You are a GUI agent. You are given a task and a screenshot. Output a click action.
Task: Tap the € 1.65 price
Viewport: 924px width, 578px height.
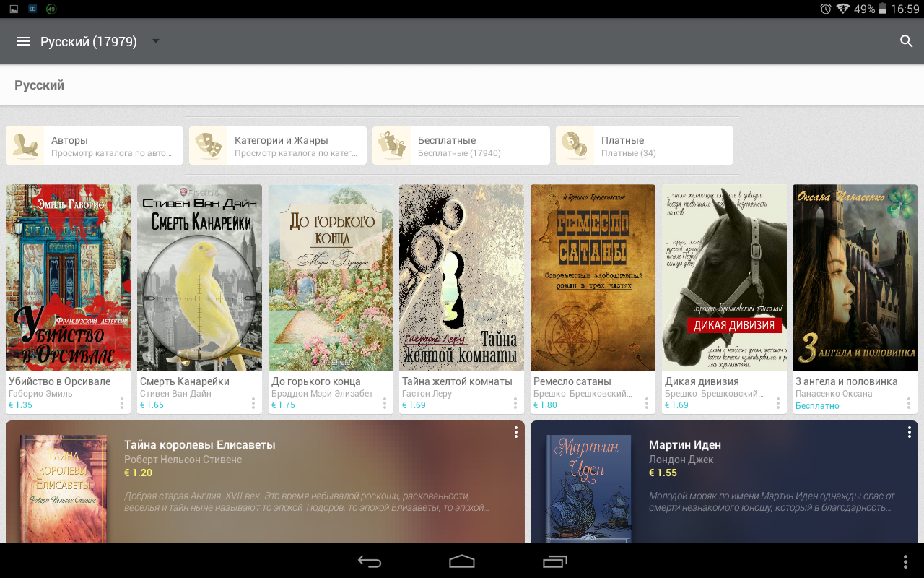coord(152,405)
